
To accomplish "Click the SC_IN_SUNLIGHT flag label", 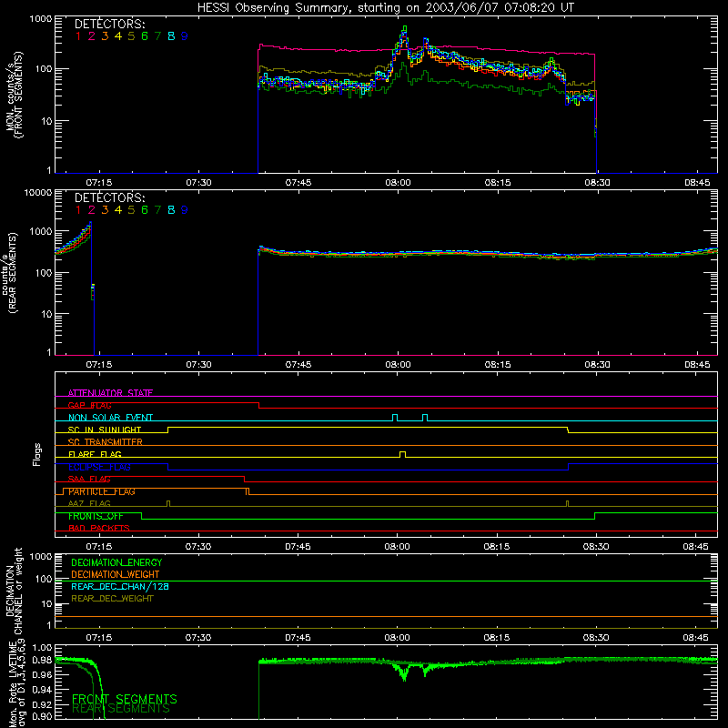I will [x=105, y=430].
